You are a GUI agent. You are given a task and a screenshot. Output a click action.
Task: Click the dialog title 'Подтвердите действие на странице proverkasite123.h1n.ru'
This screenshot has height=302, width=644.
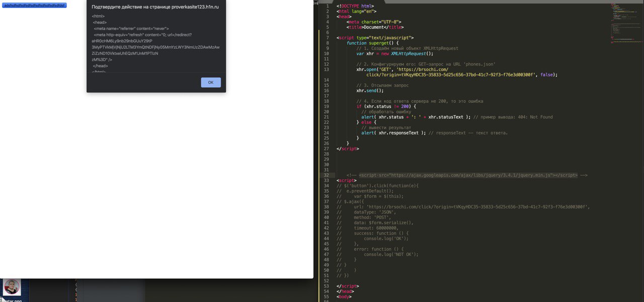pos(155,7)
